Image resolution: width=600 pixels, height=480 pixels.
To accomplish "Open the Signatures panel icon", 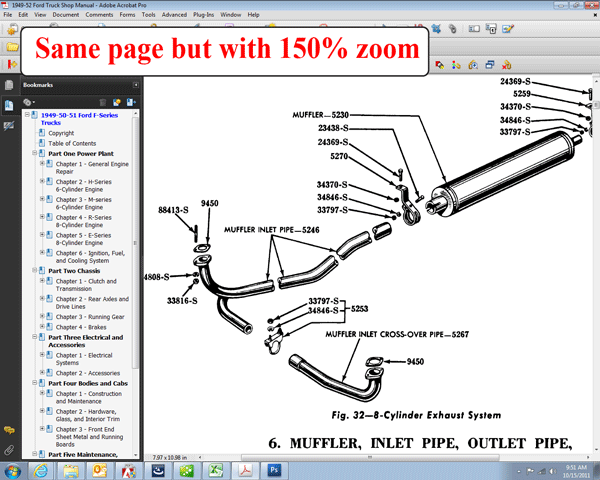I will click(9, 126).
